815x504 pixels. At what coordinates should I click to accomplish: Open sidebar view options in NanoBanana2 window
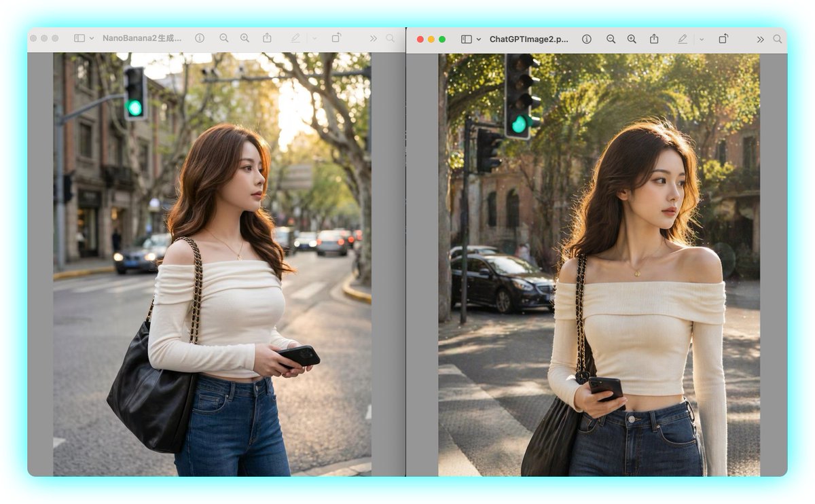pyautogui.click(x=90, y=39)
